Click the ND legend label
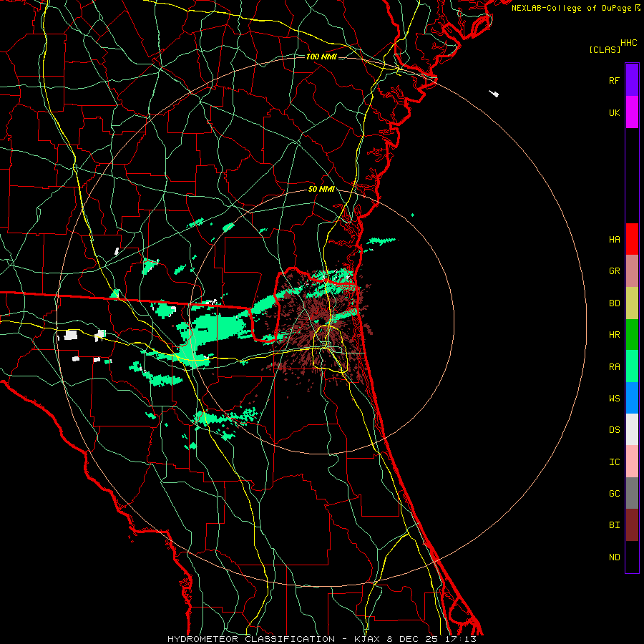644x644 pixels. click(614, 557)
